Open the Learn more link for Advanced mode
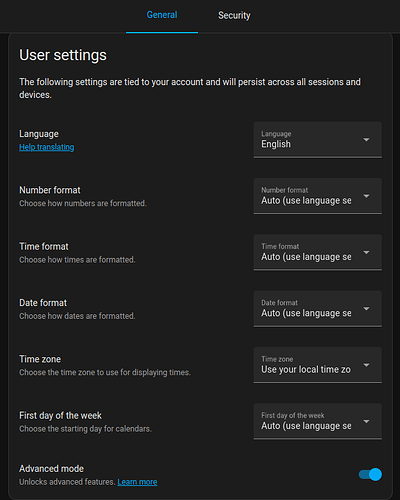This screenshot has width=400, height=500. tap(137, 482)
